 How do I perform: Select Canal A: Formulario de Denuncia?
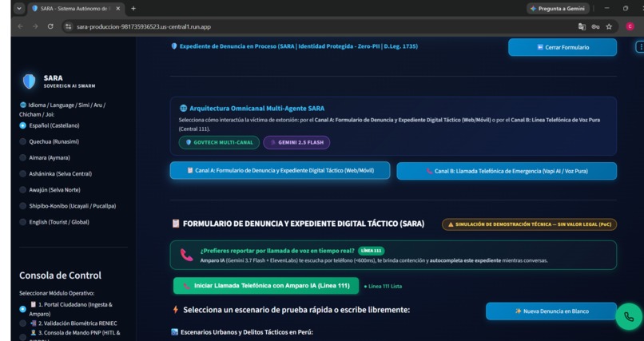280,170
